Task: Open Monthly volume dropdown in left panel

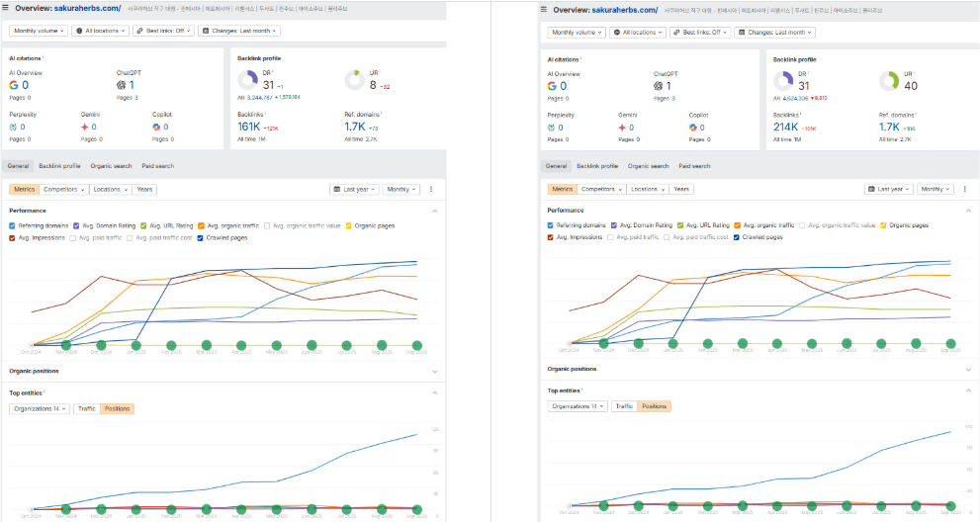Action: click(x=38, y=31)
